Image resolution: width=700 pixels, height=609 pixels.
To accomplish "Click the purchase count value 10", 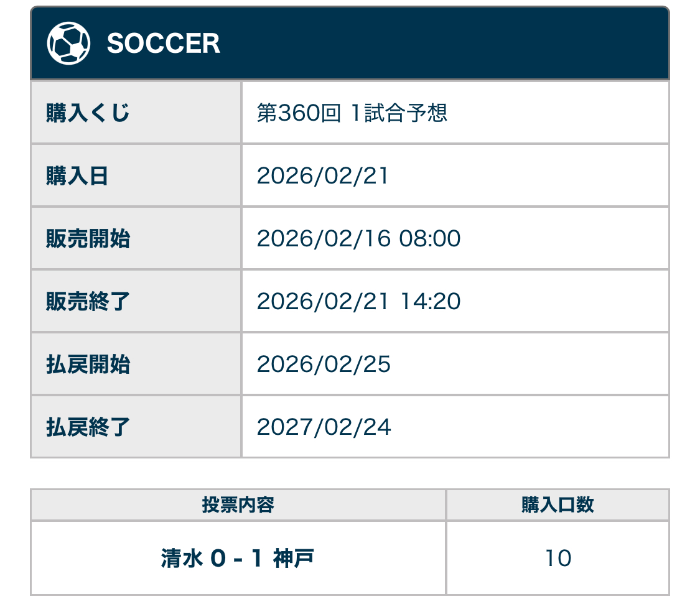I will [x=558, y=559].
